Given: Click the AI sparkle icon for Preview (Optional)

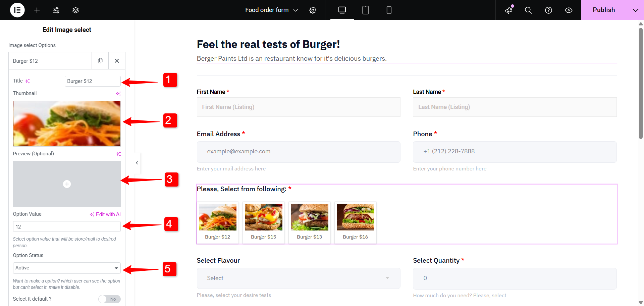Looking at the screenshot, I should coord(118,154).
